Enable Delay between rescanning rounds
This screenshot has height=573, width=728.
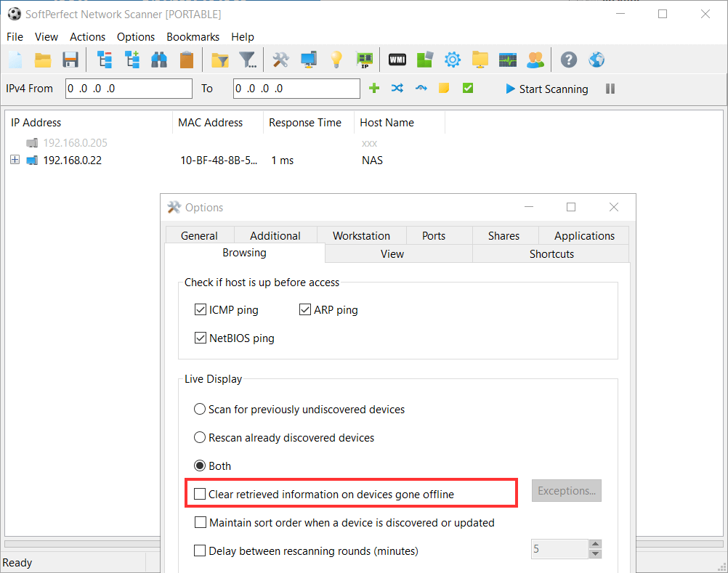pos(200,550)
